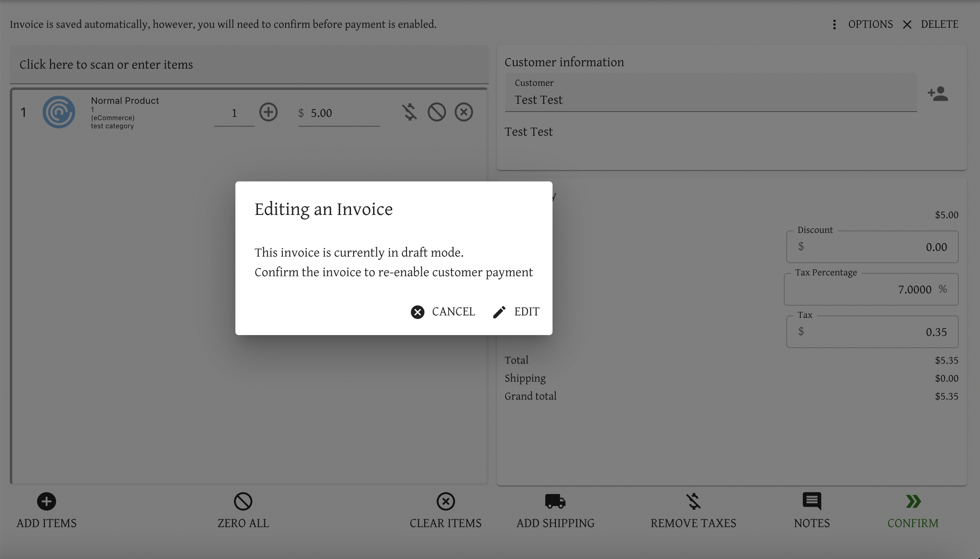Click the REMOVE TAXES label
The width and height of the screenshot is (980, 559).
pyautogui.click(x=694, y=523)
